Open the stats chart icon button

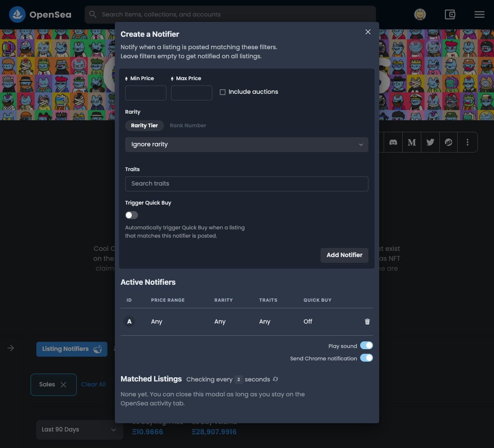coord(448,142)
